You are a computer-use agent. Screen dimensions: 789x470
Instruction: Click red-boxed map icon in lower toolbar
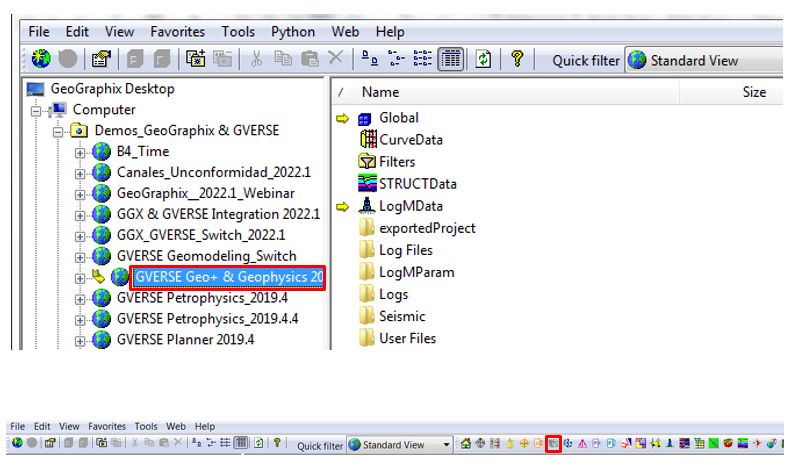click(x=554, y=443)
